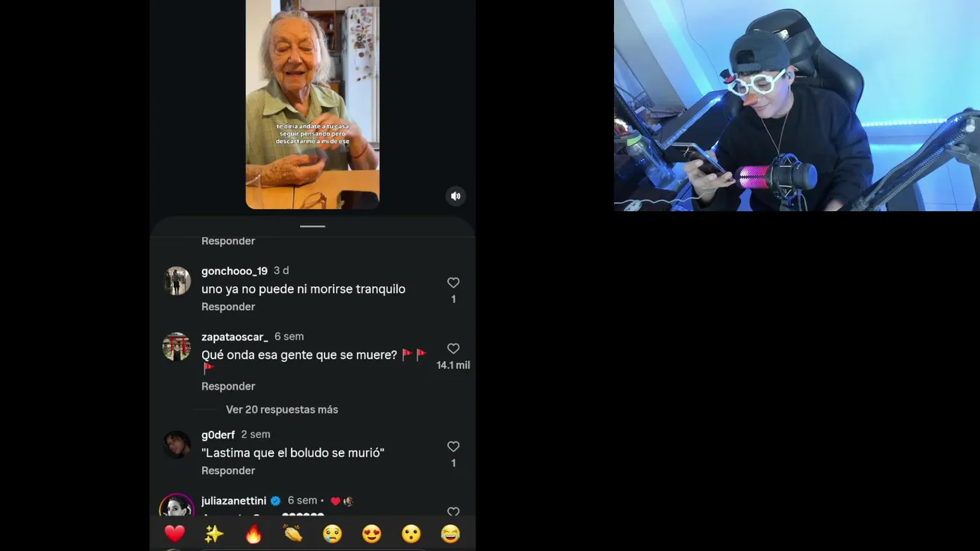The image size is (980, 551).
Task: Send the crying face emoji reaction
Action: [332, 533]
